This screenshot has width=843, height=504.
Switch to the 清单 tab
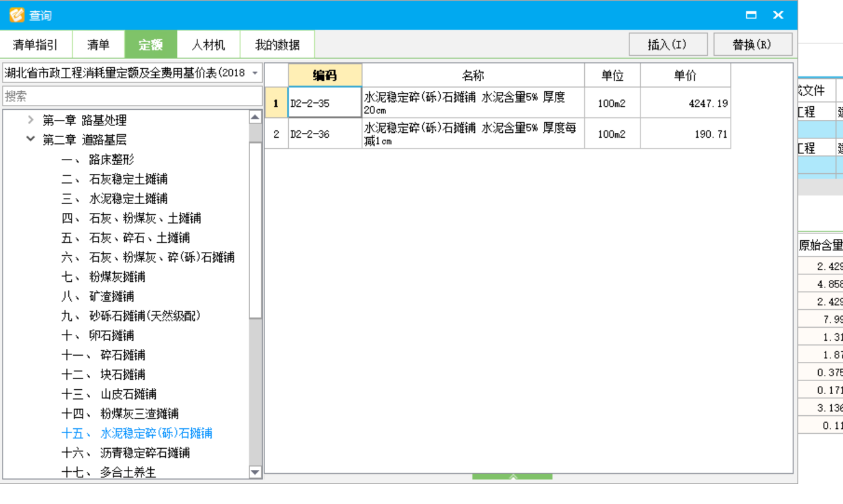tap(98, 45)
